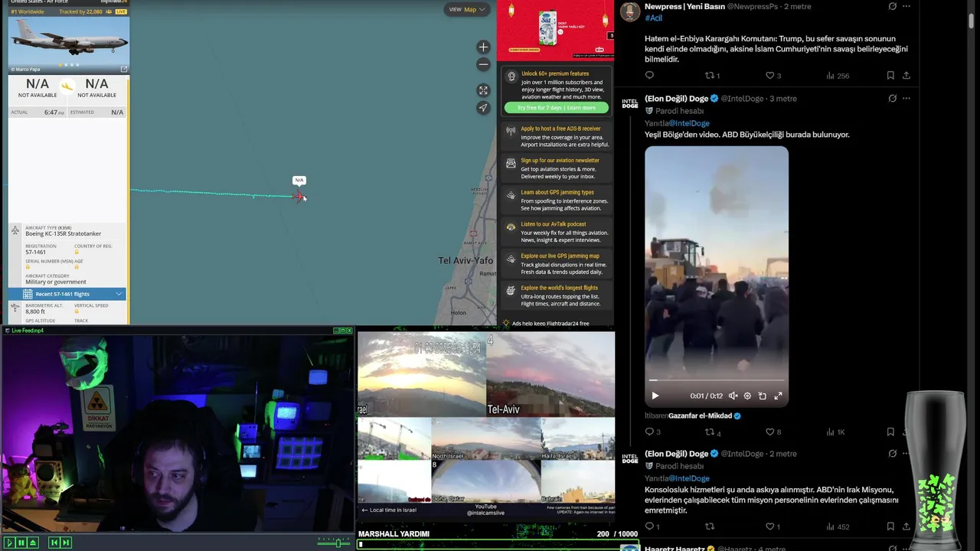Screen dimensions: 980x551
Task: Open the #Acil hashtag
Action: pos(653,18)
